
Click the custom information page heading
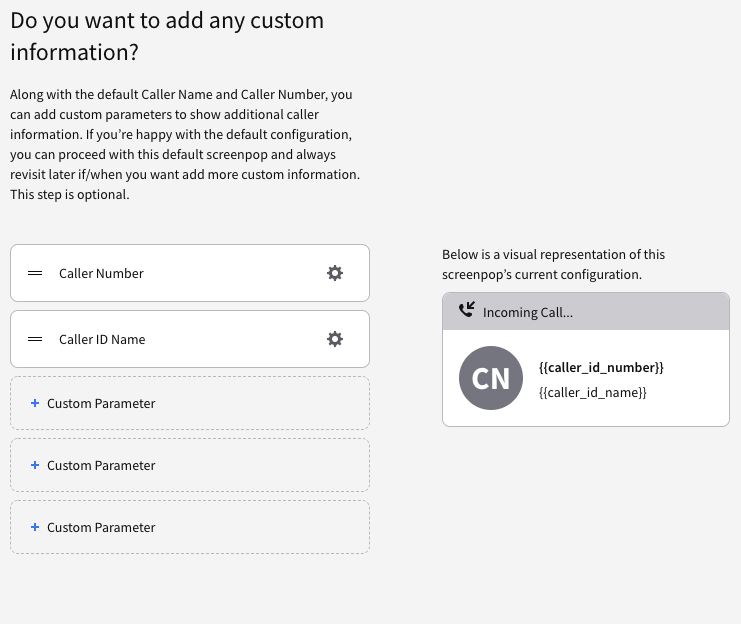point(167,36)
